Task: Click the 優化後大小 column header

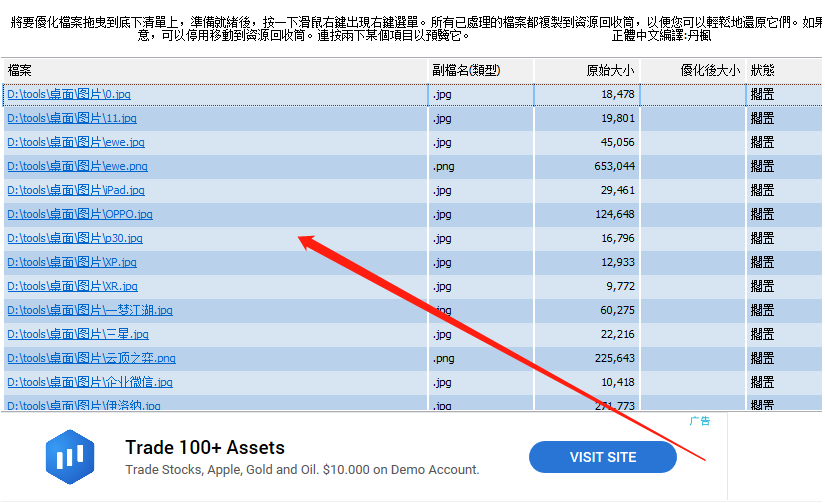Action: [710, 71]
